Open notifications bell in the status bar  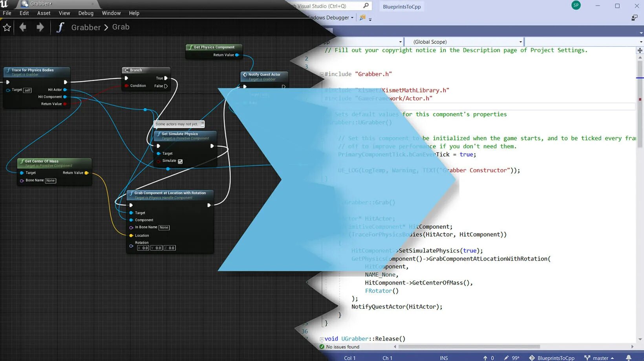click(x=629, y=358)
